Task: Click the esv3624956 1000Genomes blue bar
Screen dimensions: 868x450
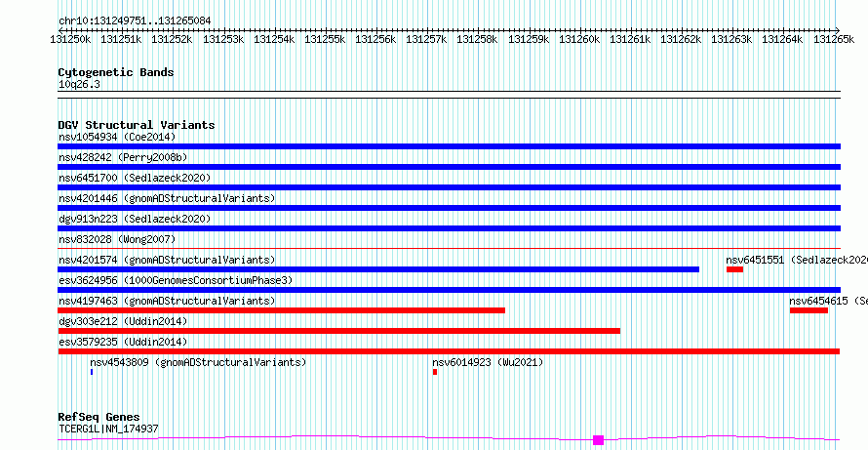Action: point(449,290)
